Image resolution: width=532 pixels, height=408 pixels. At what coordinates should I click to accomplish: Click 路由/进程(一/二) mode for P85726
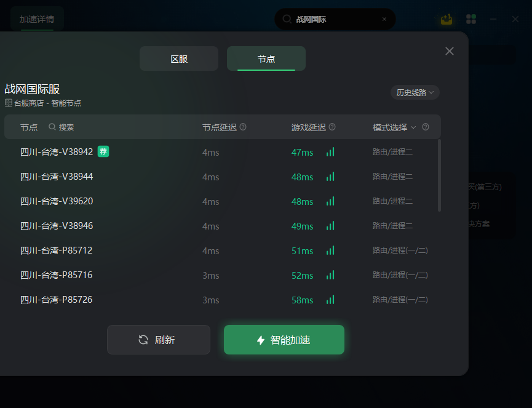(x=400, y=300)
